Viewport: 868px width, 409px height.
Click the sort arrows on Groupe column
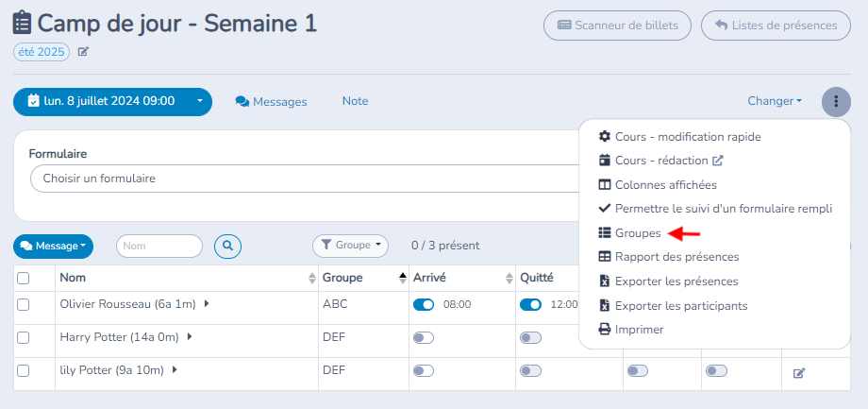click(x=403, y=279)
